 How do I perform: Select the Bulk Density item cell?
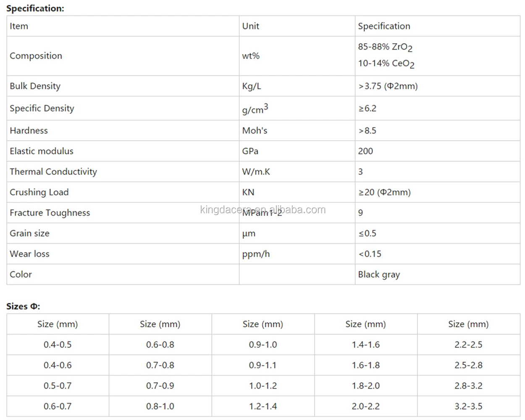(35, 86)
